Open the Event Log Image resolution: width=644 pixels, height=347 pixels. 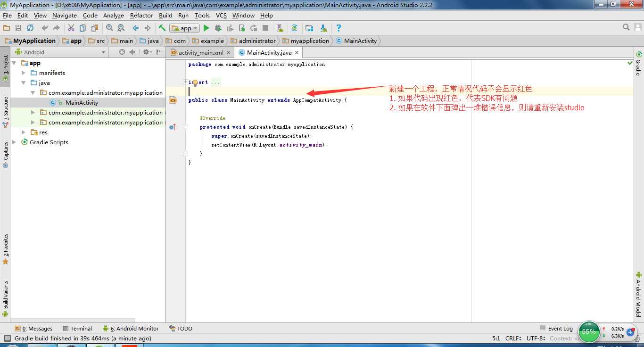click(556, 329)
